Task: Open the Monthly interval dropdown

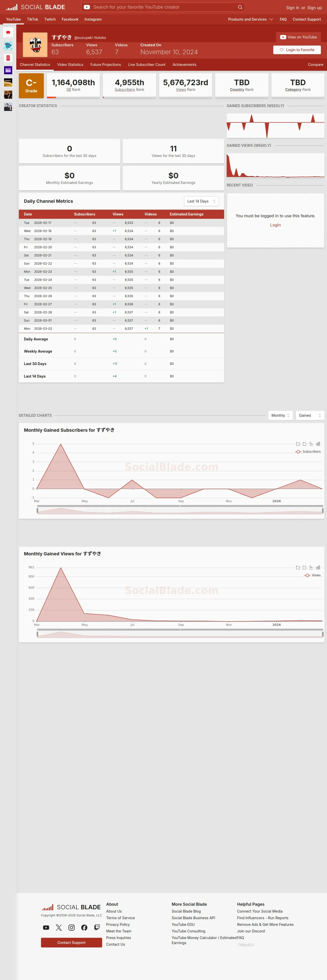Action: pyautogui.click(x=280, y=415)
